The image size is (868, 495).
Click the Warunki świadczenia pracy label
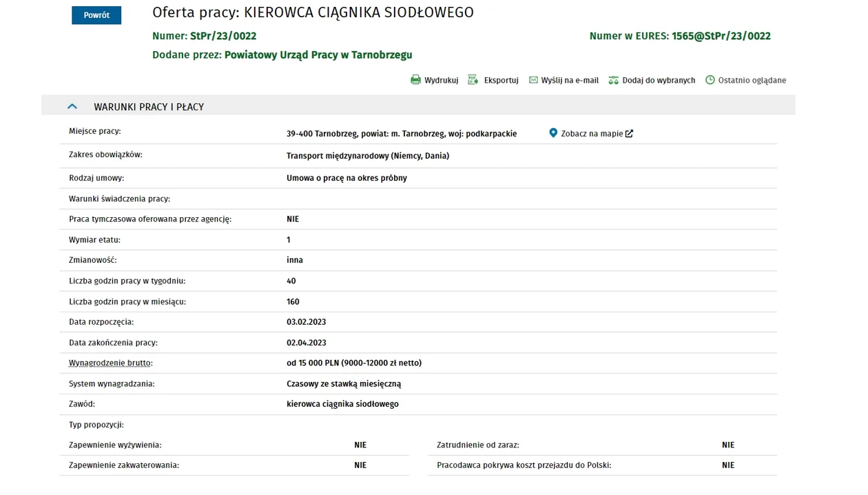coord(119,199)
